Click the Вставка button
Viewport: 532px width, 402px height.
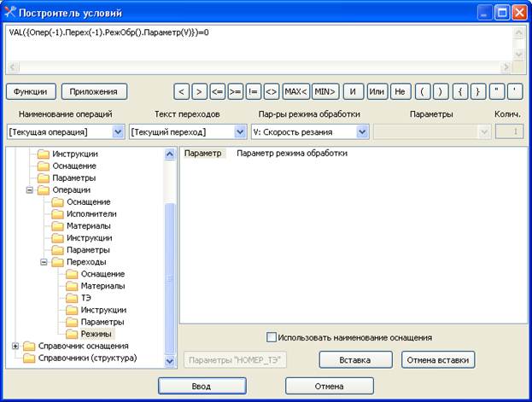point(355,360)
